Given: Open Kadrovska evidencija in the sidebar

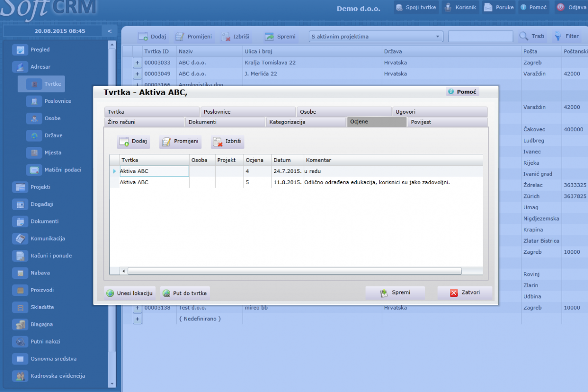Looking at the screenshot, I should pyautogui.click(x=49, y=376).
